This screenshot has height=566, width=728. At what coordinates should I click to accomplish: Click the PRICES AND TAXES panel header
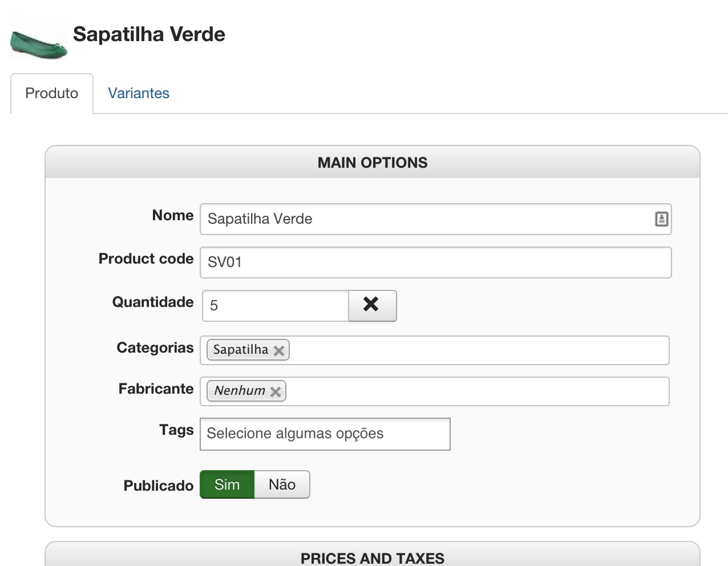point(372,557)
